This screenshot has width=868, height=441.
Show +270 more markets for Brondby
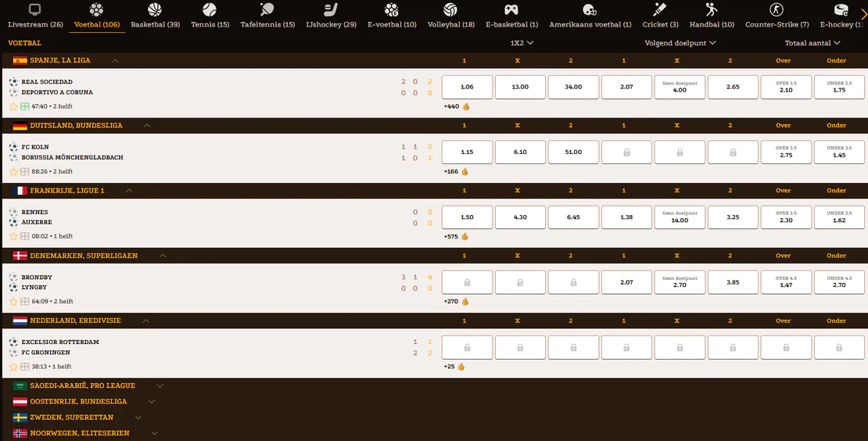(x=457, y=302)
